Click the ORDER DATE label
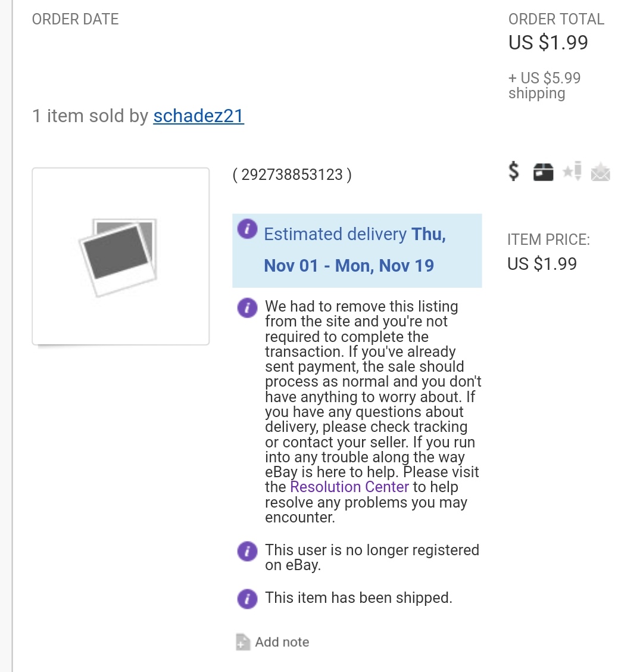 coord(75,19)
